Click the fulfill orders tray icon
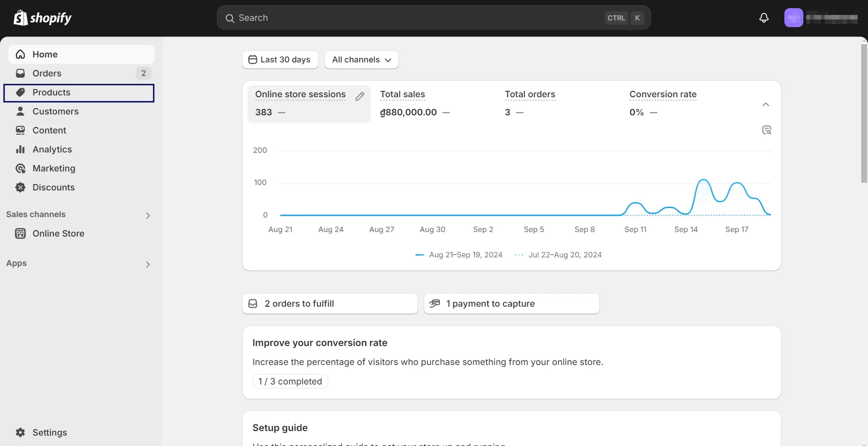 [x=253, y=304]
